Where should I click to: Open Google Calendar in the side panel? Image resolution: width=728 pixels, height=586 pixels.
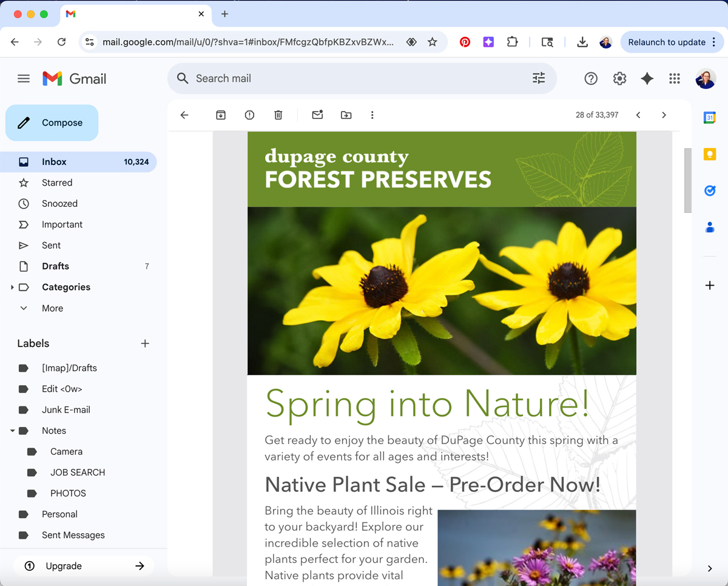709,118
